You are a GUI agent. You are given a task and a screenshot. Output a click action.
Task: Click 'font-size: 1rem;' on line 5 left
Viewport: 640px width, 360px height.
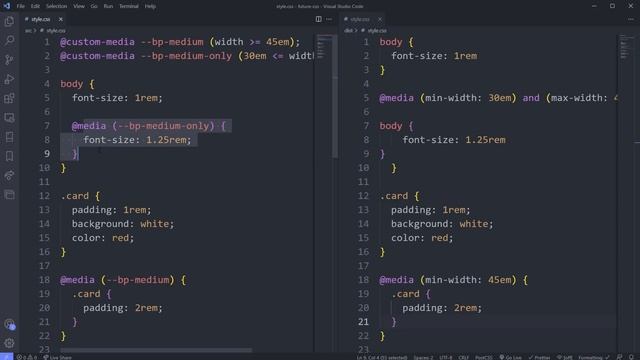(117, 98)
